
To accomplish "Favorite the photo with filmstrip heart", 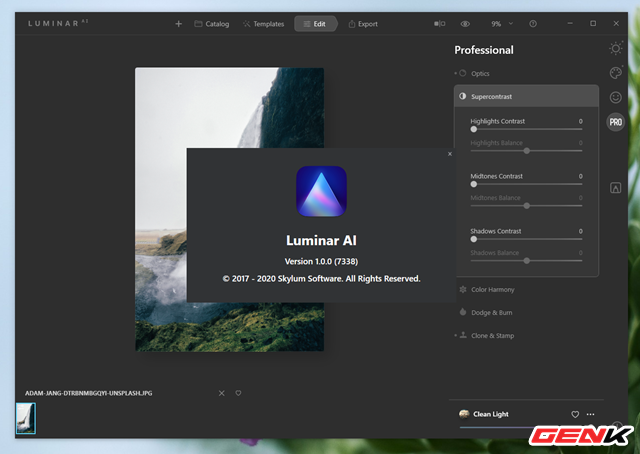I will [x=238, y=393].
